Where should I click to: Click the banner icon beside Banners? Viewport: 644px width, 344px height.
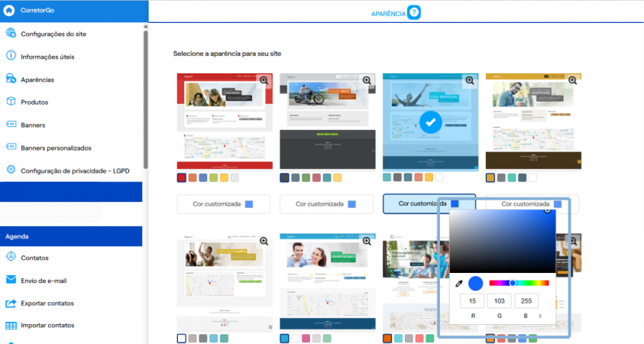(11, 124)
